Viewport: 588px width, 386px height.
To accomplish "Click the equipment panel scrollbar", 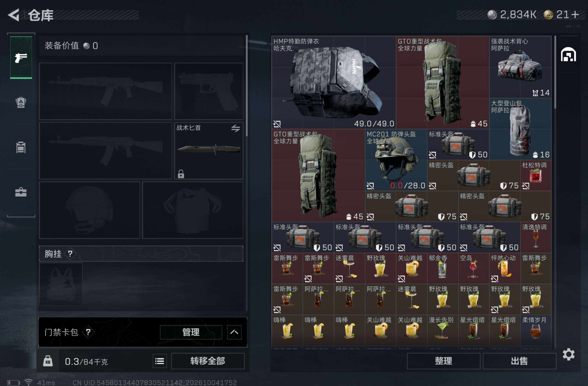I will 247,86.
